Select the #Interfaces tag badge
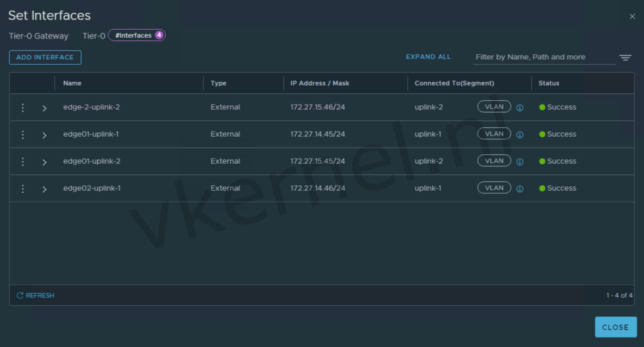The image size is (644, 347). click(x=136, y=36)
